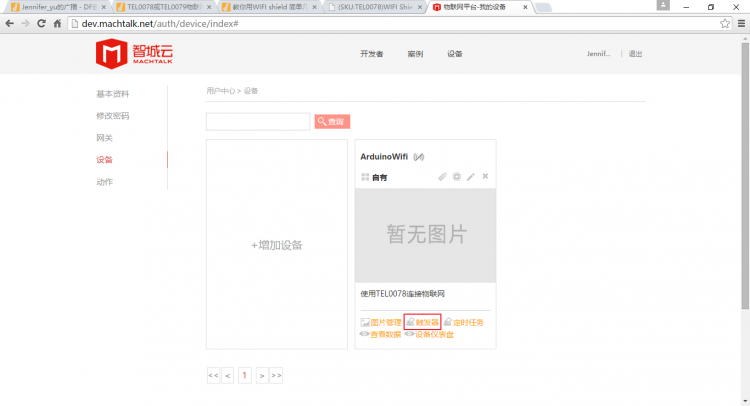Click the 智城云 Machtalk logo
The width and height of the screenshot is (750, 406).
pos(130,53)
